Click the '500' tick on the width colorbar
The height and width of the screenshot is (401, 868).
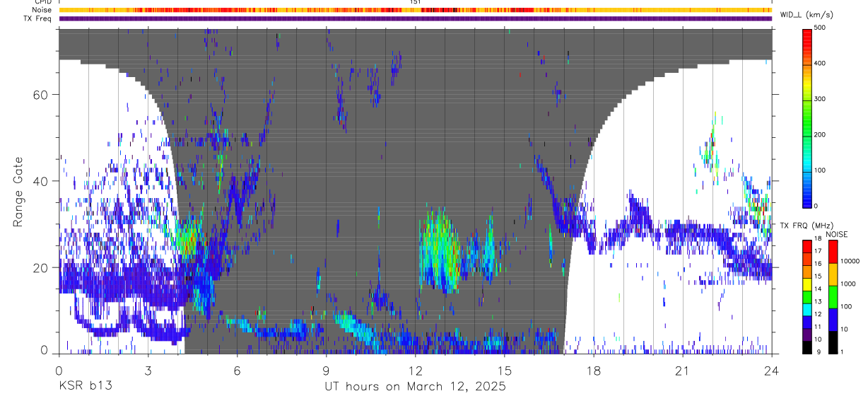821,28
